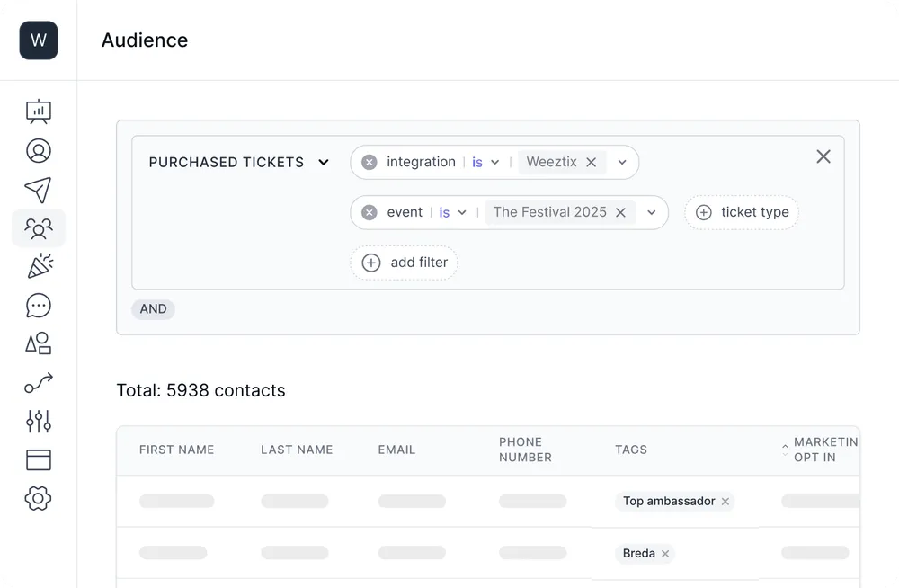Viewport: 899px width, 588px height.
Task: Click the Audience page title
Action: pos(145,40)
